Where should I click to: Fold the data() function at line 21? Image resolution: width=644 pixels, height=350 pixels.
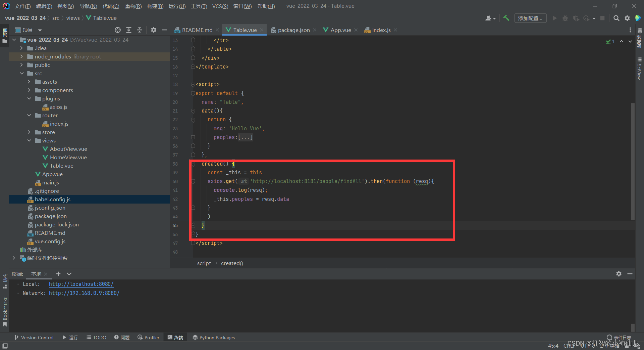(x=193, y=111)
